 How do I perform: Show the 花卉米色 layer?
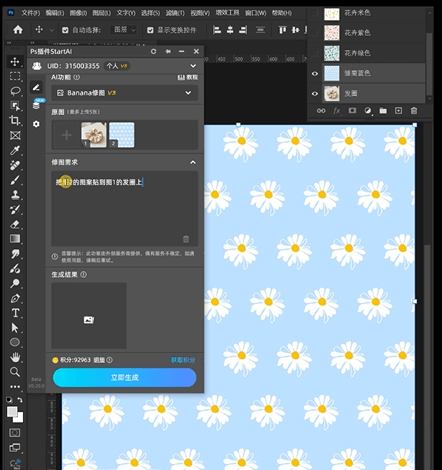tap(315, 13)
